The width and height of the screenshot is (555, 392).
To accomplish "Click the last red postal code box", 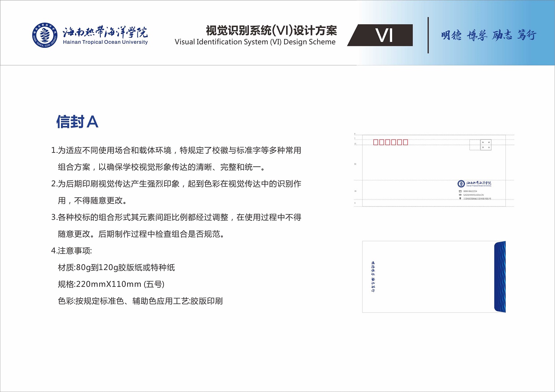I will [405, 142].
